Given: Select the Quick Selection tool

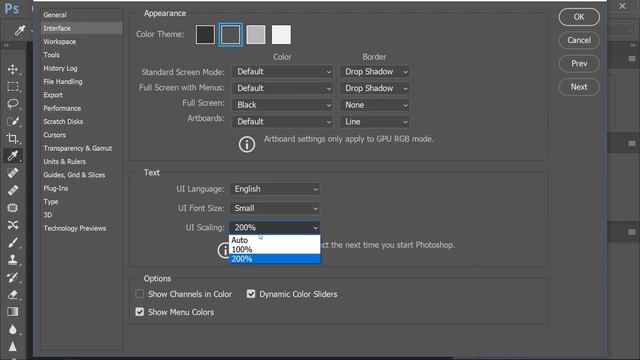Looking at the screenshot, I should (13, 121).
